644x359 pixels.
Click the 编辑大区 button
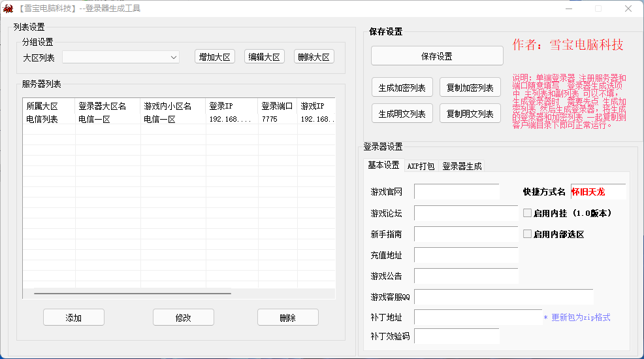(265, 57)
